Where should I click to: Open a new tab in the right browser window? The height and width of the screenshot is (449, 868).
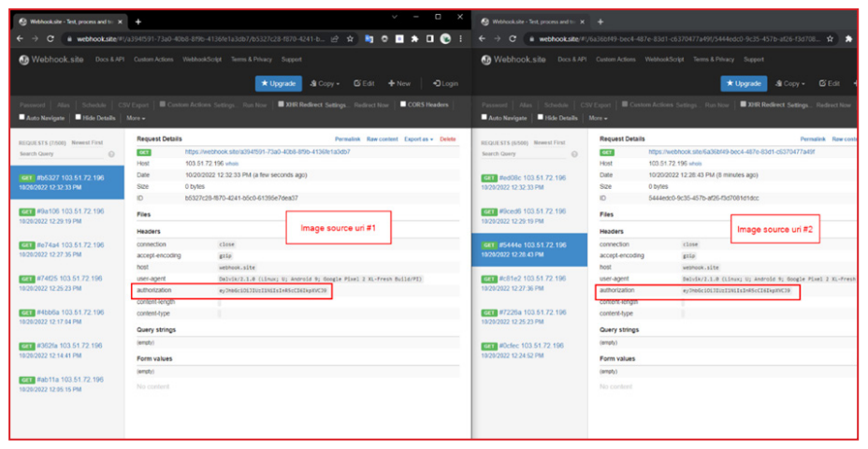point(600,22)
